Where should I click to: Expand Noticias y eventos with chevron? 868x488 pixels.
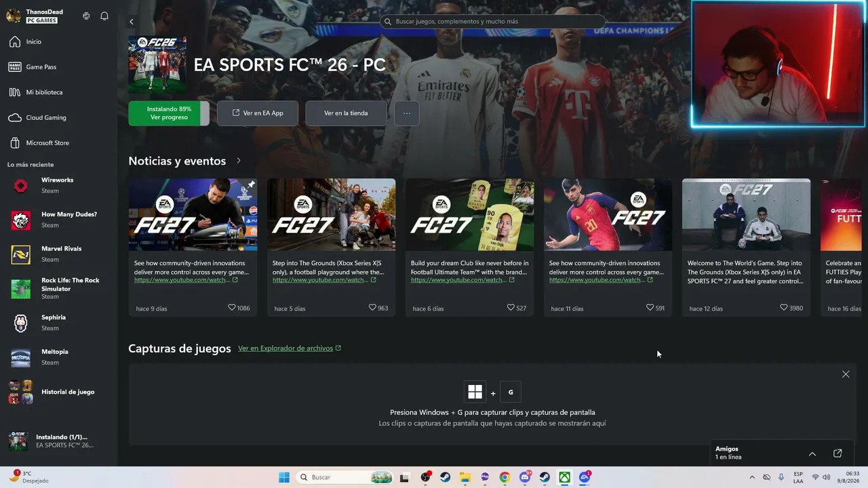pyautogui.click(x=239, y=161)
